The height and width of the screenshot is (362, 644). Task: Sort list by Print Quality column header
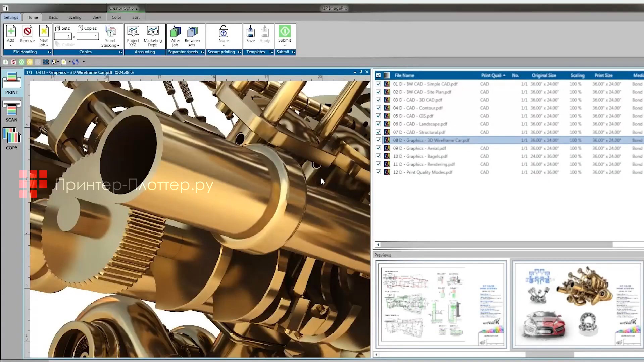(491, 75)
